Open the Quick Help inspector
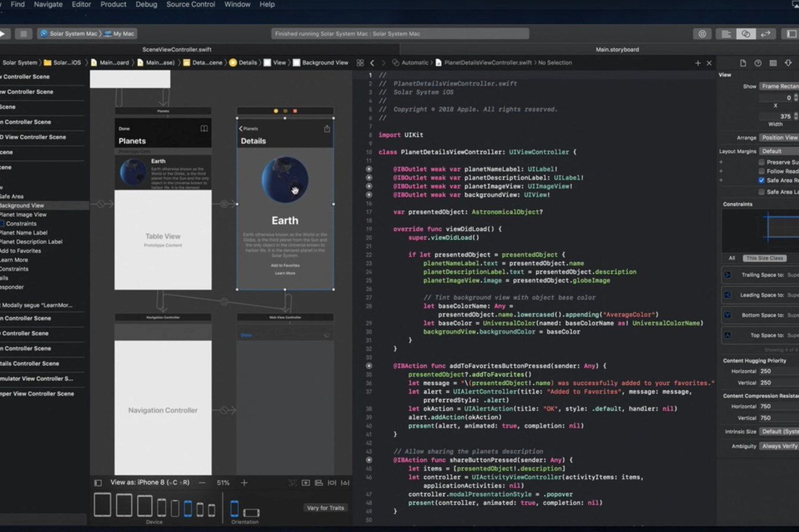Viewport: 799px width, 532px height. [x=758, y=63]
